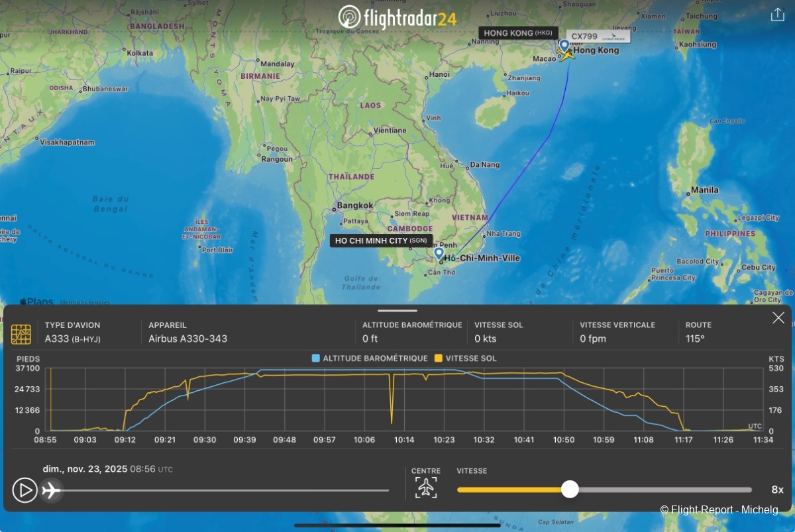Open the Mentions légales link

(85, 303)
